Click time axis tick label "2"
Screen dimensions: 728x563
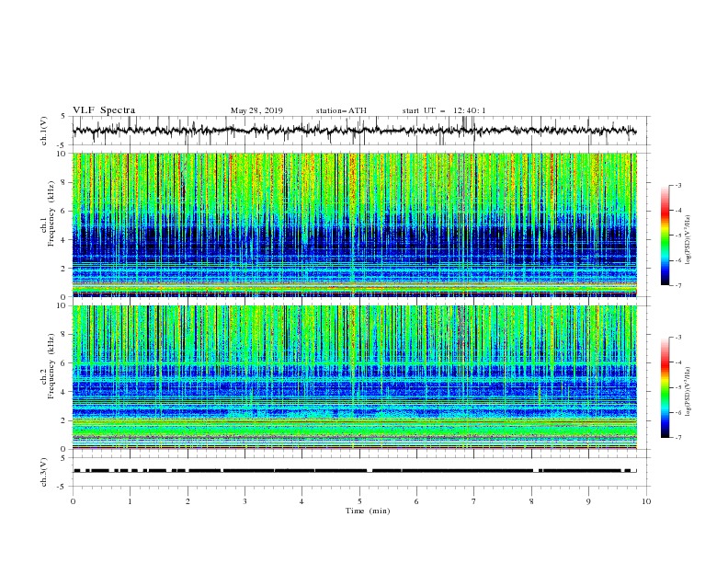188,501
